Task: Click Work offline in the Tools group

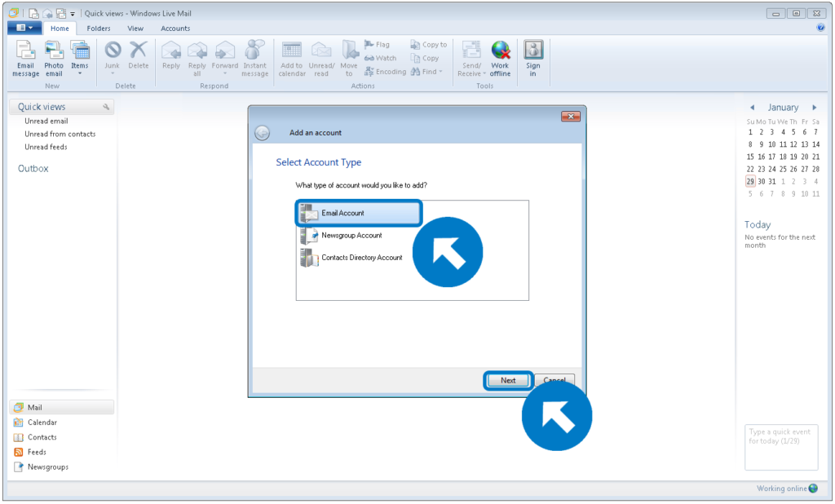Action: 500,59
